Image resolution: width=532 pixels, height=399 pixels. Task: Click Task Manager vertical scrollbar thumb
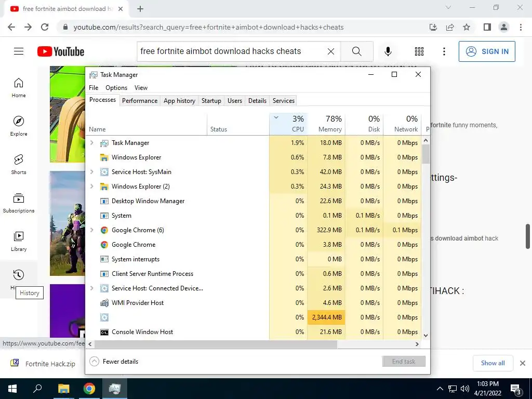point(426,154)
